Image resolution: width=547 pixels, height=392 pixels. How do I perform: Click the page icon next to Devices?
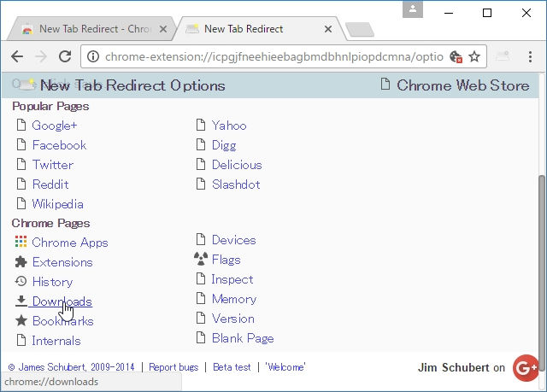coord(201,239)
